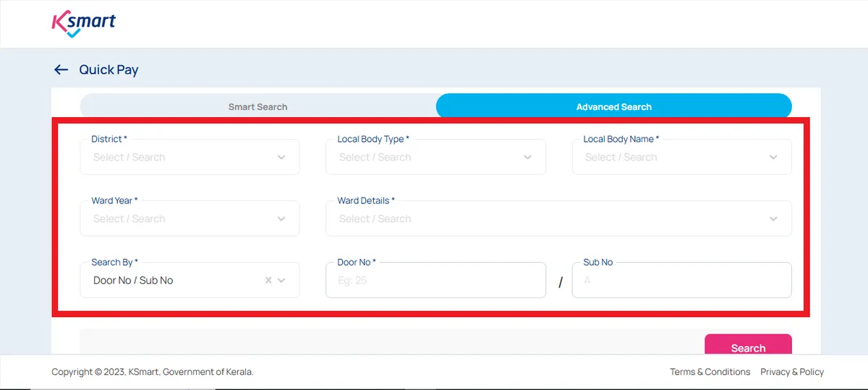Open the Ward Year select box
The height and width of the screenshot is (390, 868).
click(181, 219)
